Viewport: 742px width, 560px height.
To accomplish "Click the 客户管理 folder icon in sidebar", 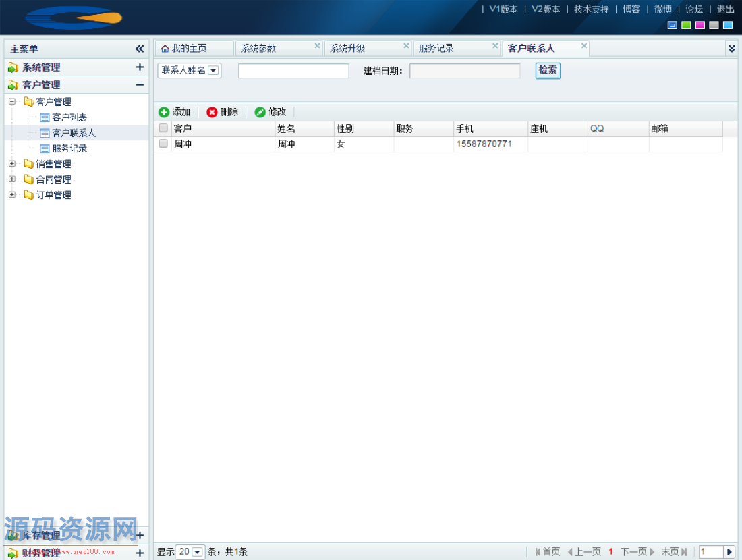I will 28,101.
